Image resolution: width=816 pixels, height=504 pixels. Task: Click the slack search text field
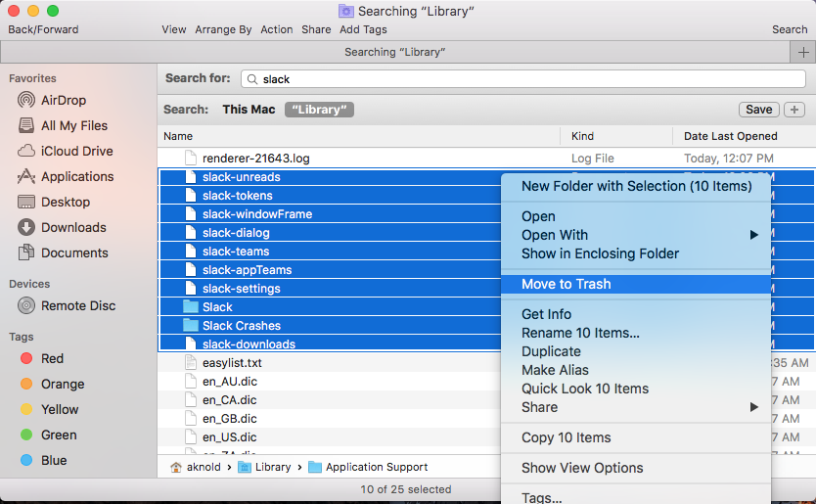click(528, 79)
